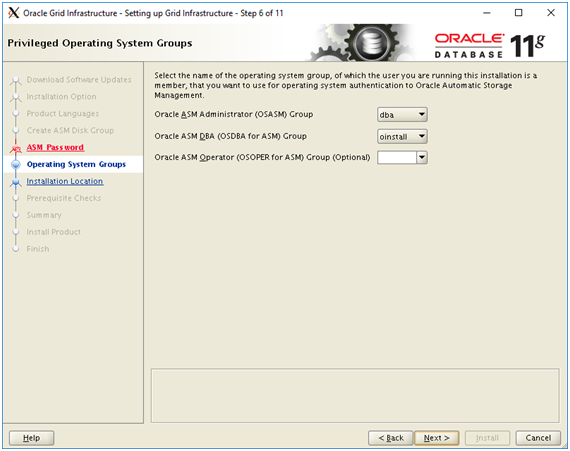570x451 pixels.
Task: Click the Oracle Database 11g logo
Action: pos(489,45)
